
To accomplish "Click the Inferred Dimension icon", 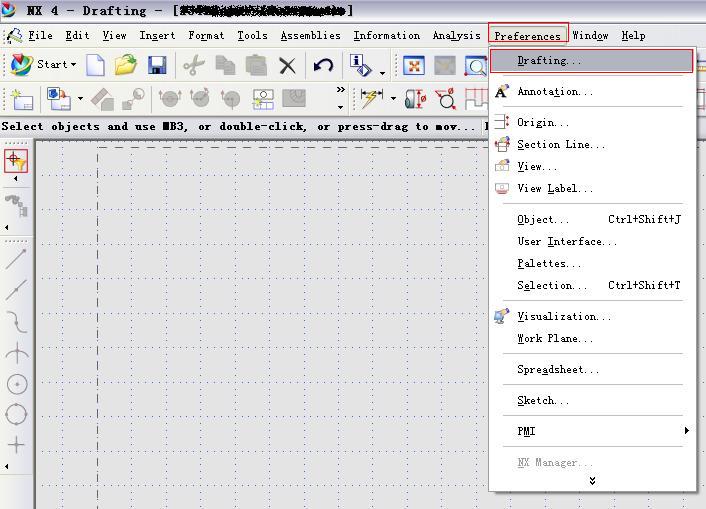I will pyautogui.click(x=371, y=99).
